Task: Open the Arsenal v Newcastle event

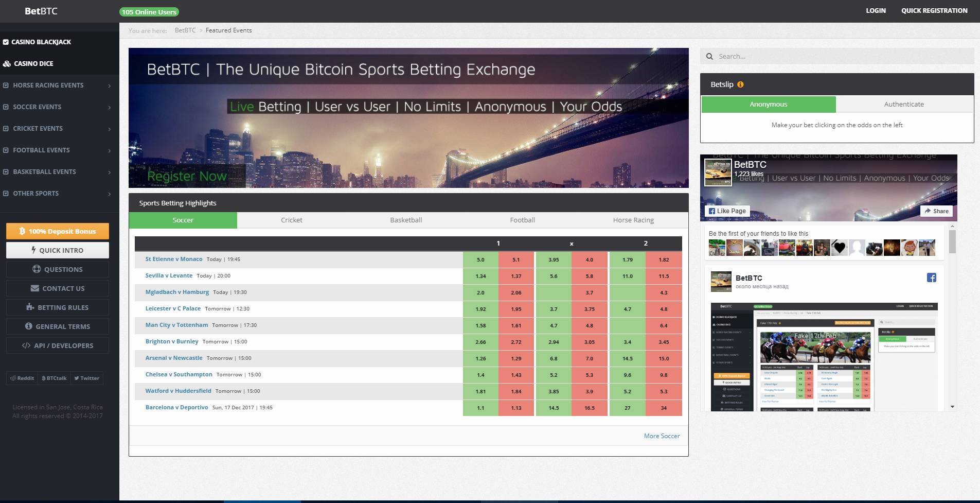Action: pyautogui.click(x=174, y=358)
